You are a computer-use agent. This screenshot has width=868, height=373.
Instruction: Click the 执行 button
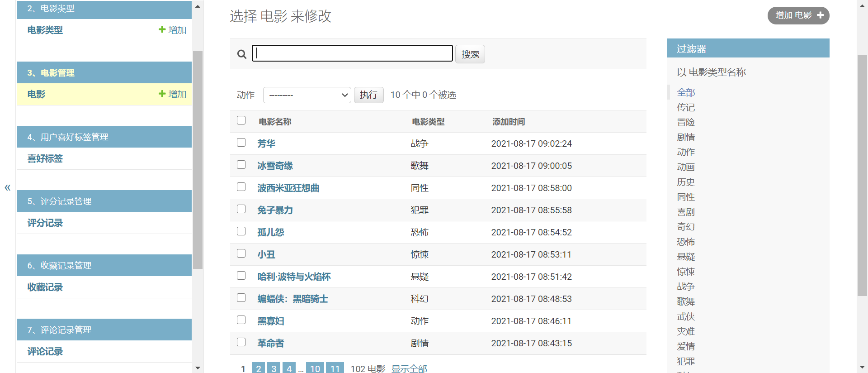click(369, 95)
